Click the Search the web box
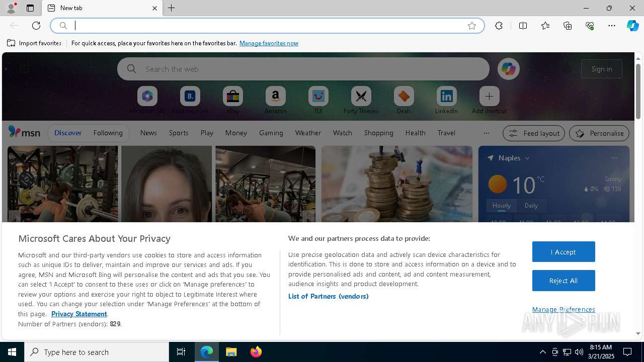The width and height of the screenshot is (644, 362). click(x=303, y=69)
